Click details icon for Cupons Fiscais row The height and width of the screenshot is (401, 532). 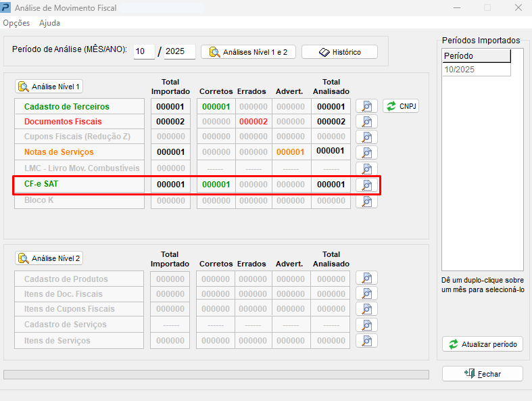click(x=366, y=137)
